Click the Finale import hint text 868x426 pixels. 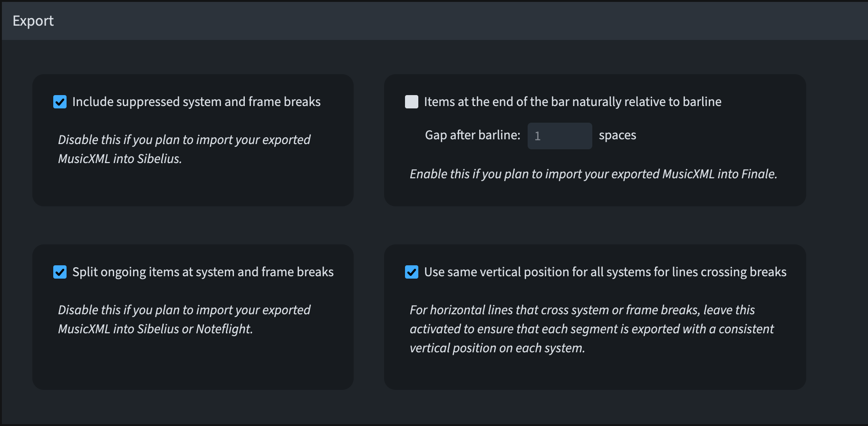593,174
